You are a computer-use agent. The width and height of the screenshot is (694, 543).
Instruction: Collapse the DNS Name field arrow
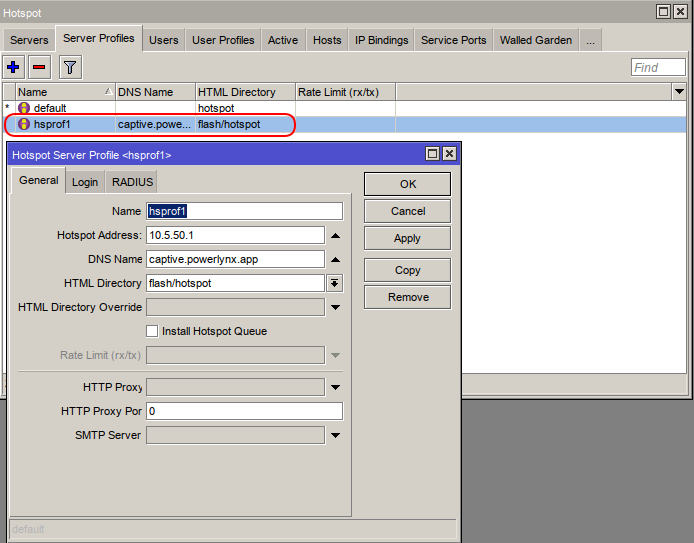point(335,259)
